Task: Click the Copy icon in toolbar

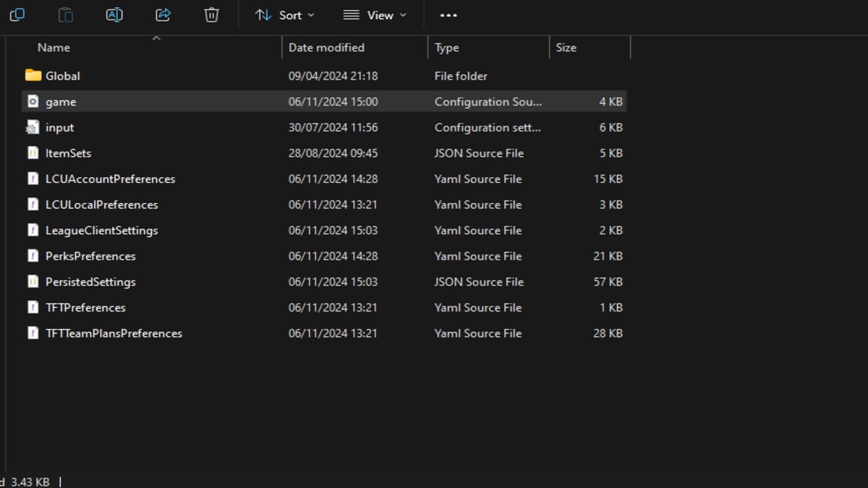Action: 17,15
